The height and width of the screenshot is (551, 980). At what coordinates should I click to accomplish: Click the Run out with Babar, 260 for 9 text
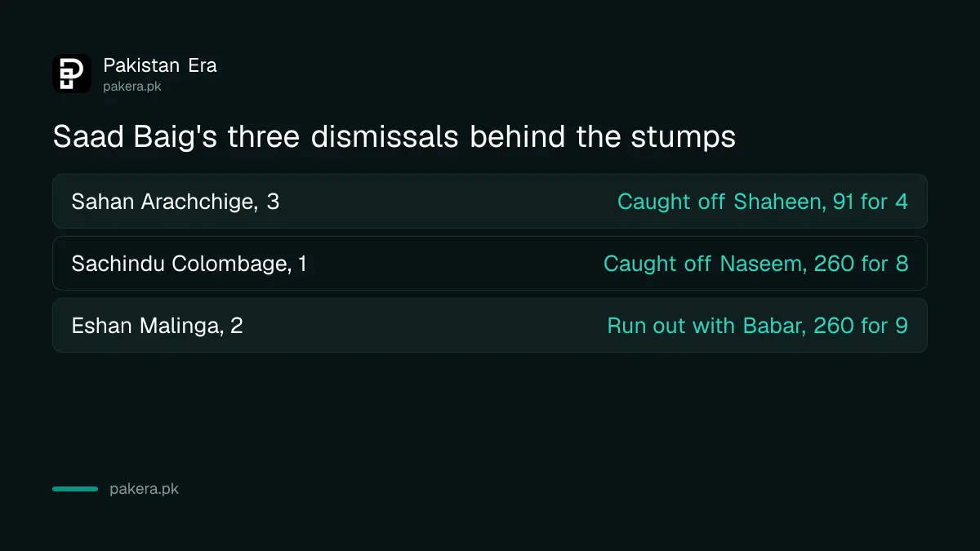coord(758,326)
